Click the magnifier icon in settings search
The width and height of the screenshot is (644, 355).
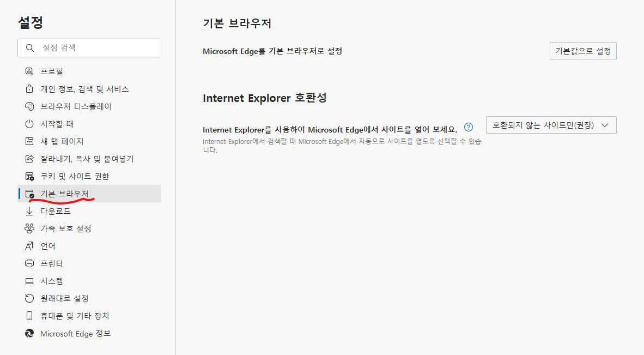coord(29,47)
